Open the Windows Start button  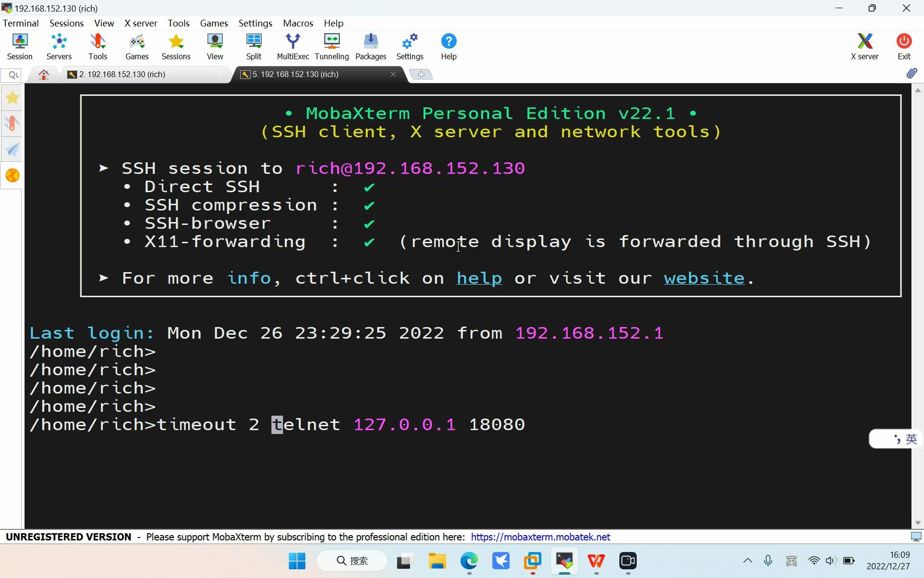(297, 561)
